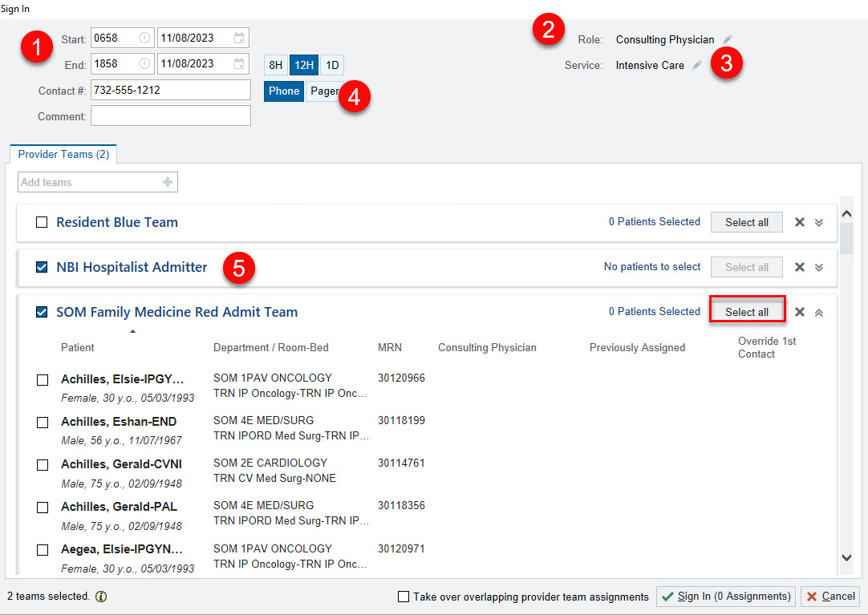This screenshot has height=615, width=868.
Task: Expand the Resident Blue Team patient list
Action: click(x=817, y=221)
